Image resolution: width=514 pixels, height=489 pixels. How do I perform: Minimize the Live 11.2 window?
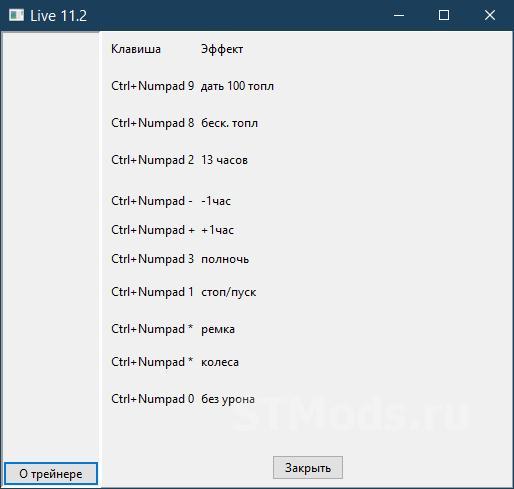[399, 15]
